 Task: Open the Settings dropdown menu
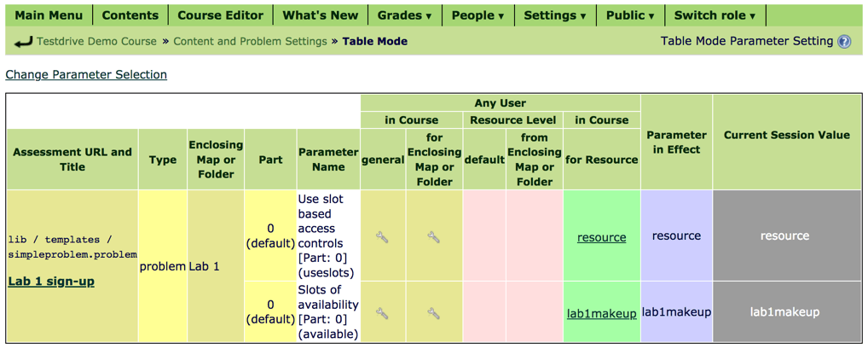[x=555, y=15]
